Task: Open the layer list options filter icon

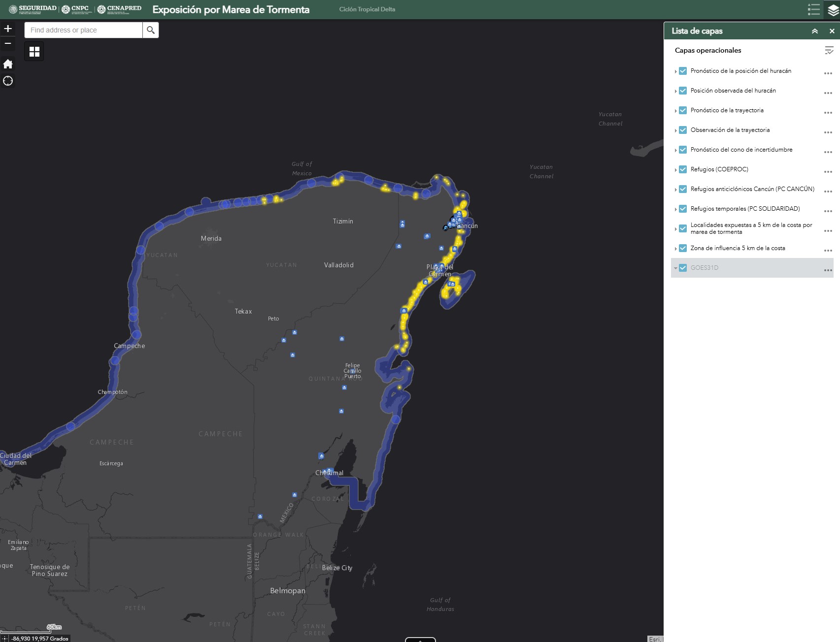Action: click(829, 50)
